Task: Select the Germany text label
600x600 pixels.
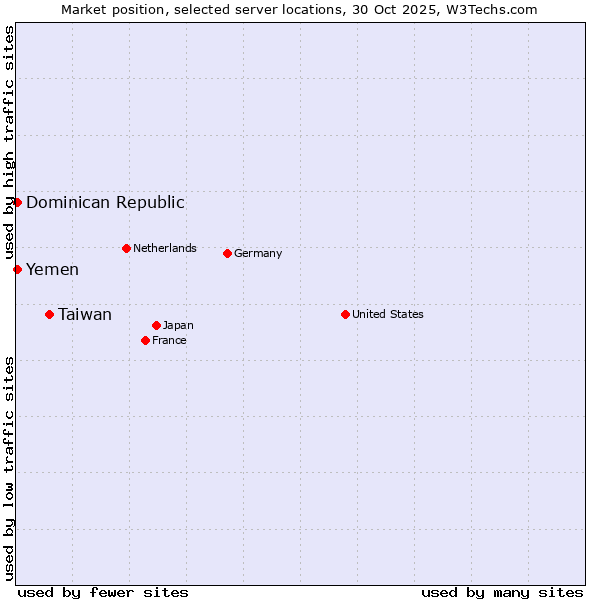Action: (x=258, y=253)
